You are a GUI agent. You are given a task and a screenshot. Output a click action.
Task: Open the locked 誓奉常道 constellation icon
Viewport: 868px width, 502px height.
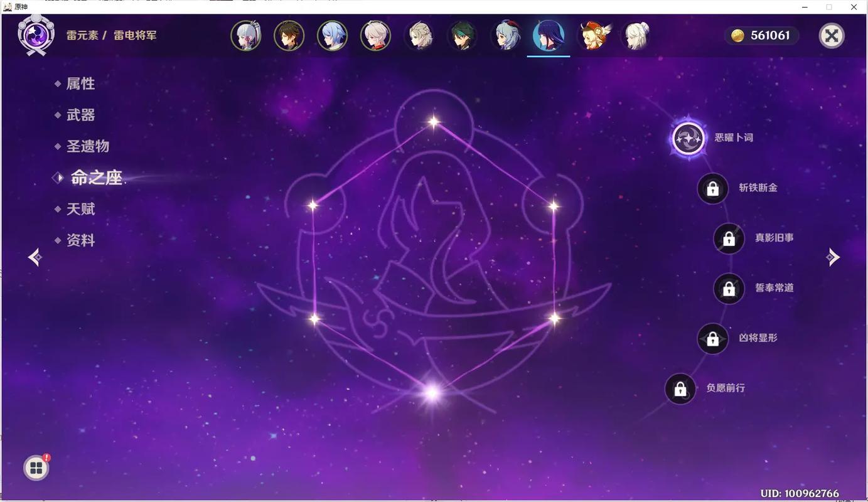click(729, 289)
